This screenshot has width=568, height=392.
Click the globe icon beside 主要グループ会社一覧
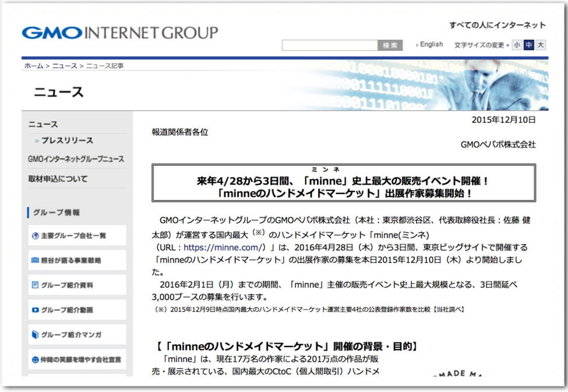click(35, 236)
